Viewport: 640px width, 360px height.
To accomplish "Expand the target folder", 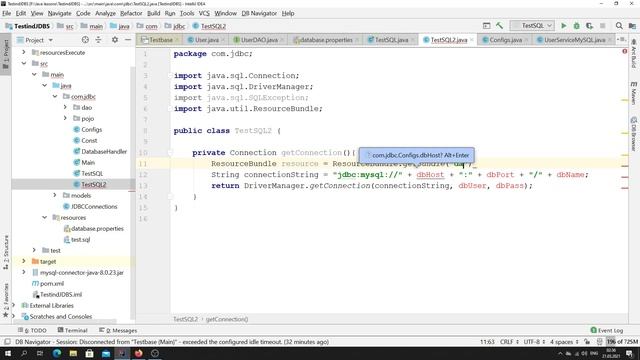I will click(x=24, y=261).
